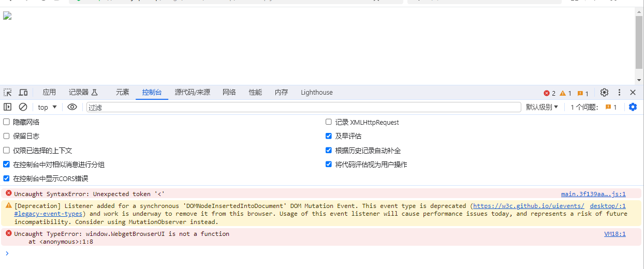Image resolution: width=644 pixels, height=269 pixels.
Task: Toggle the device toolbar icon
Action: (23, 93)
